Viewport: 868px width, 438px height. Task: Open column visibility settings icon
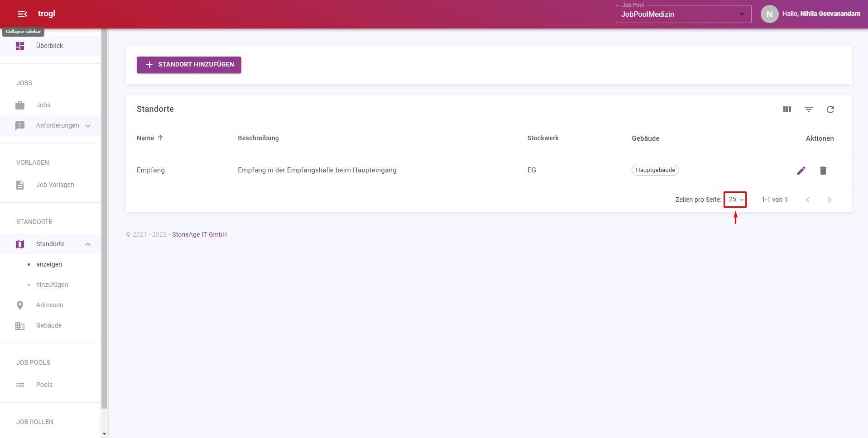[787, 109]
